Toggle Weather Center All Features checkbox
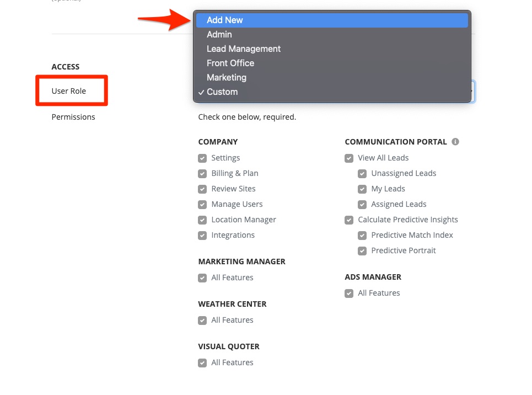This screenshot has height=395, width=532. 202,321
